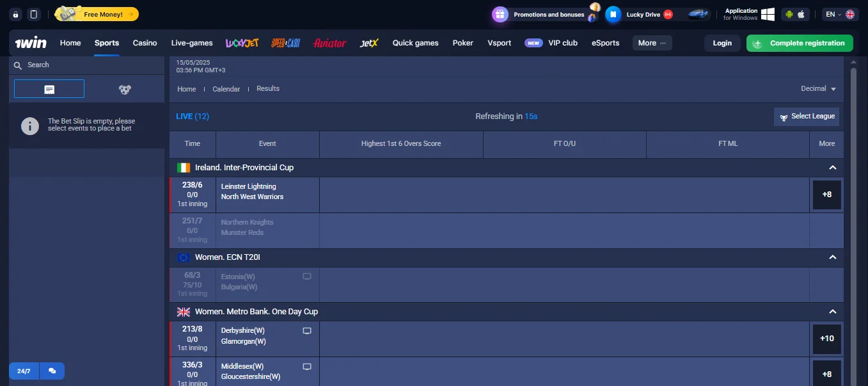Image resolution: width=868 pixels, height=386 pixels.
Task: Click the Highest 1st 6 Overs Score header
Action: tap(401, 144)
